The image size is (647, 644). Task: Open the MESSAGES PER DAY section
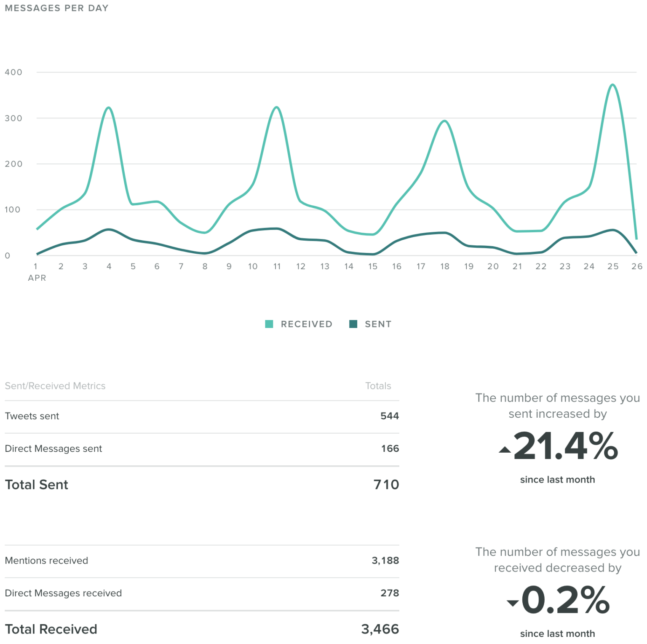56,8
